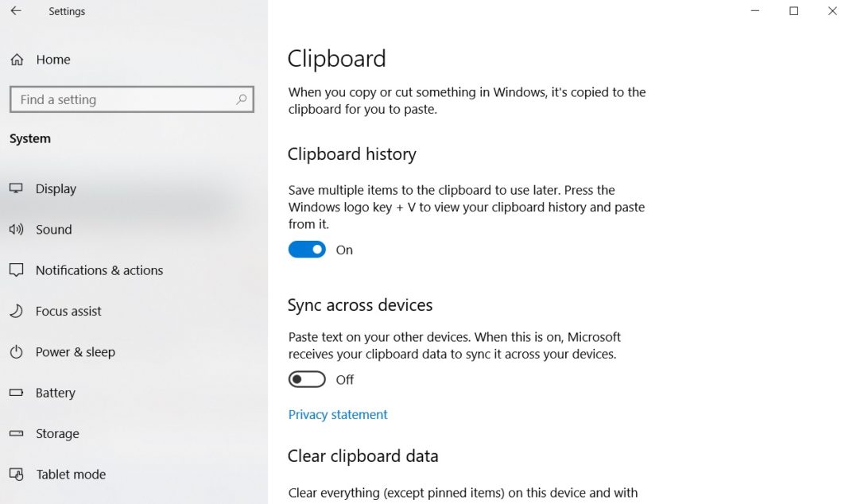849x504 pixels.
Task: Minimize the Settings window
Action: click(x=754, y=11)
